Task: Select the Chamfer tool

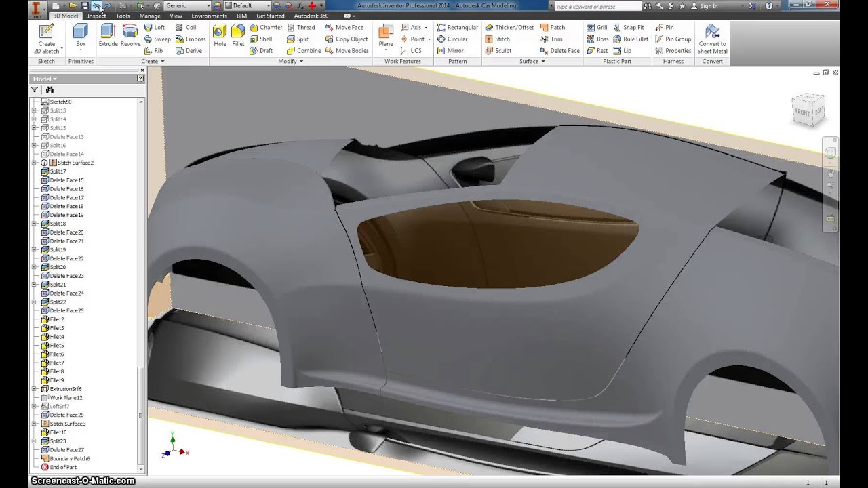Action: (x=265, y=28)
